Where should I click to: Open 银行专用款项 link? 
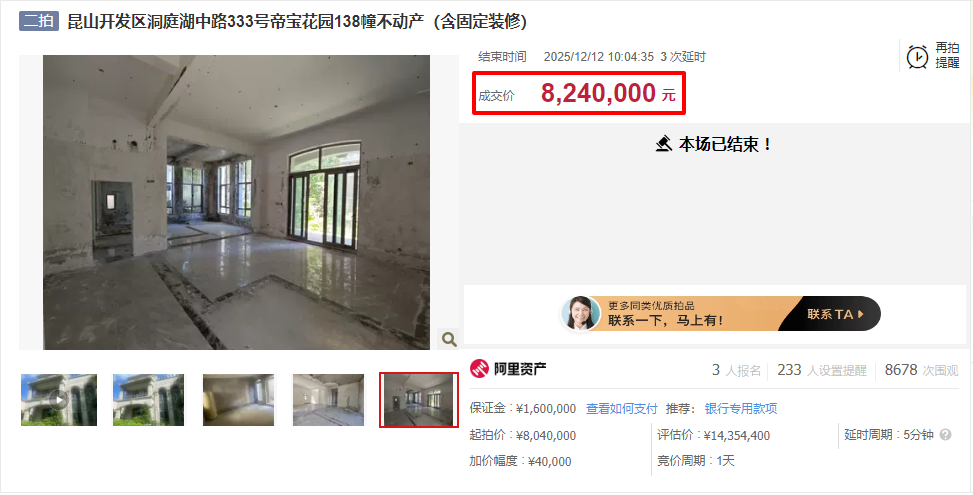(741, 409)
